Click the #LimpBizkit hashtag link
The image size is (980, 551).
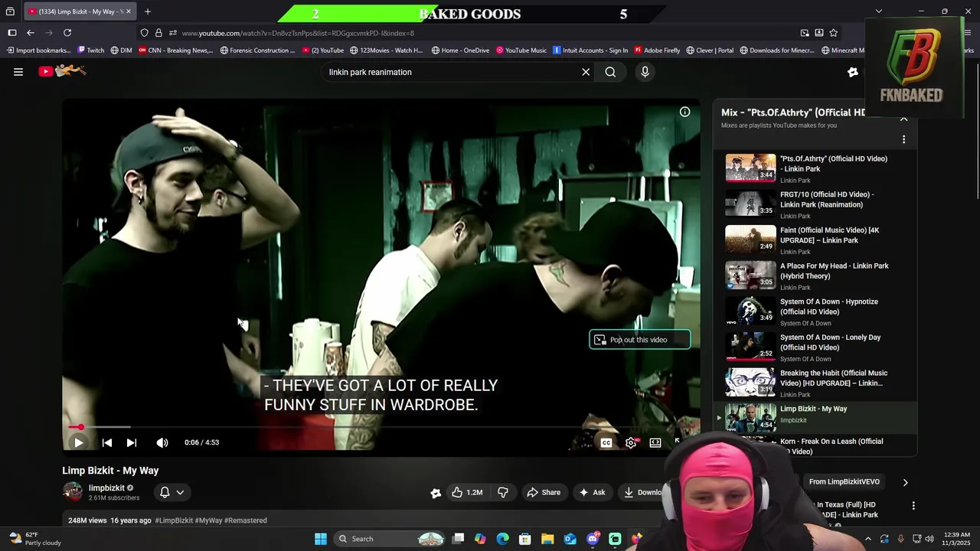pyautogui.click(x=174, y=520)
